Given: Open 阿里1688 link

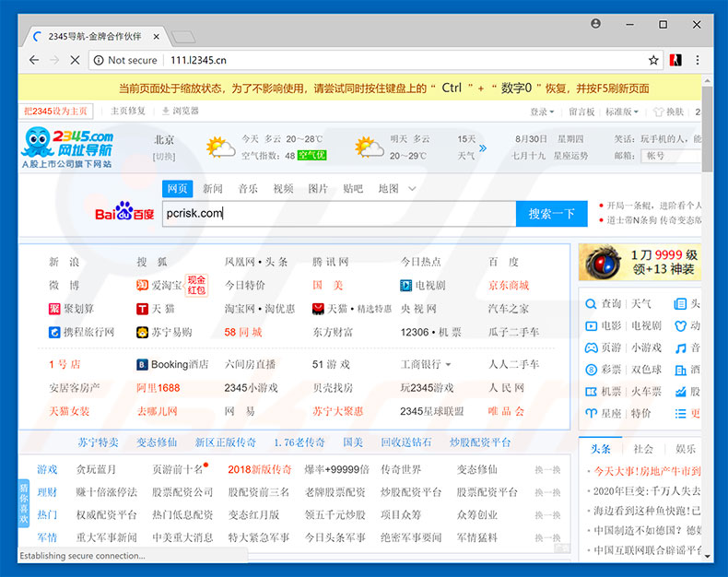Looking at the screenshot, I should (x=158, y=388).
